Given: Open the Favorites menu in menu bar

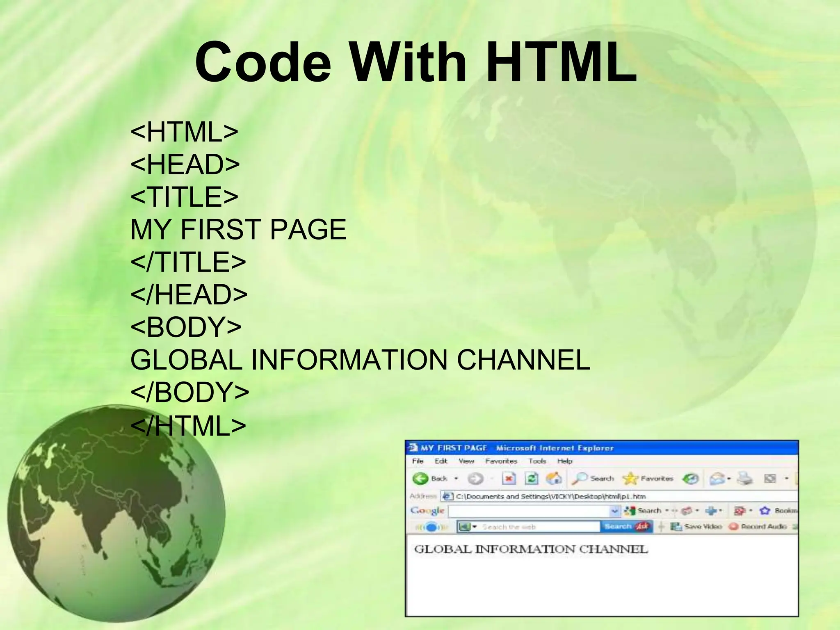Looking at the screenshot, I should 501,461.
